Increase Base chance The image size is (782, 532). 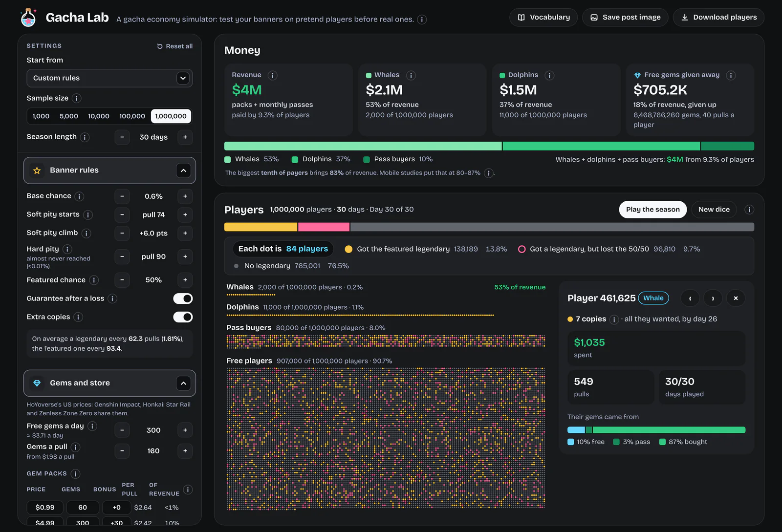coord(185,196)
